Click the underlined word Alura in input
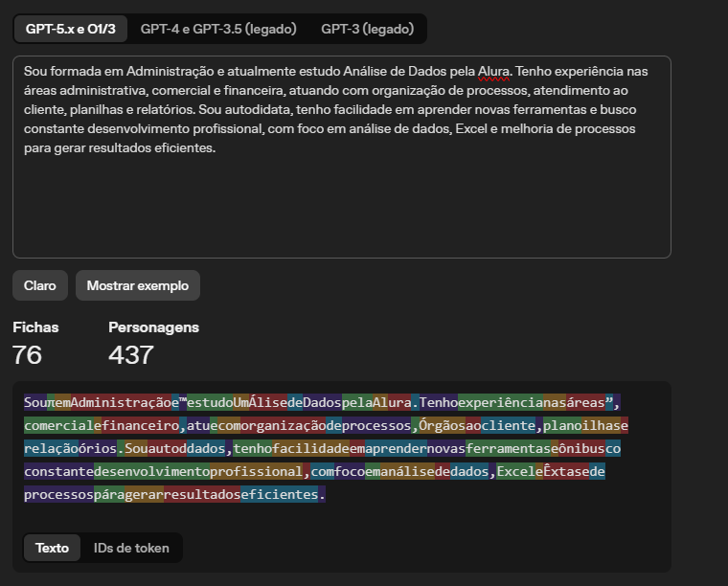This screenshot has width=728, height=586. click(493, 72)
